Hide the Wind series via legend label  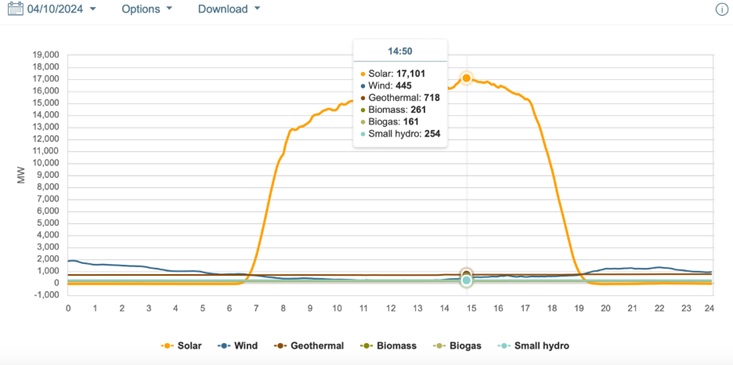[245, 346]
